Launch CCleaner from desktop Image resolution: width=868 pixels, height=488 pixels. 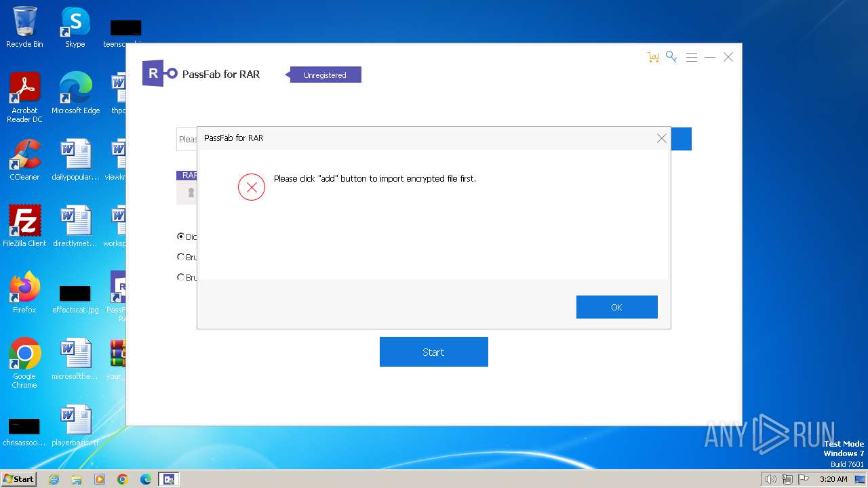click(24, 160)
